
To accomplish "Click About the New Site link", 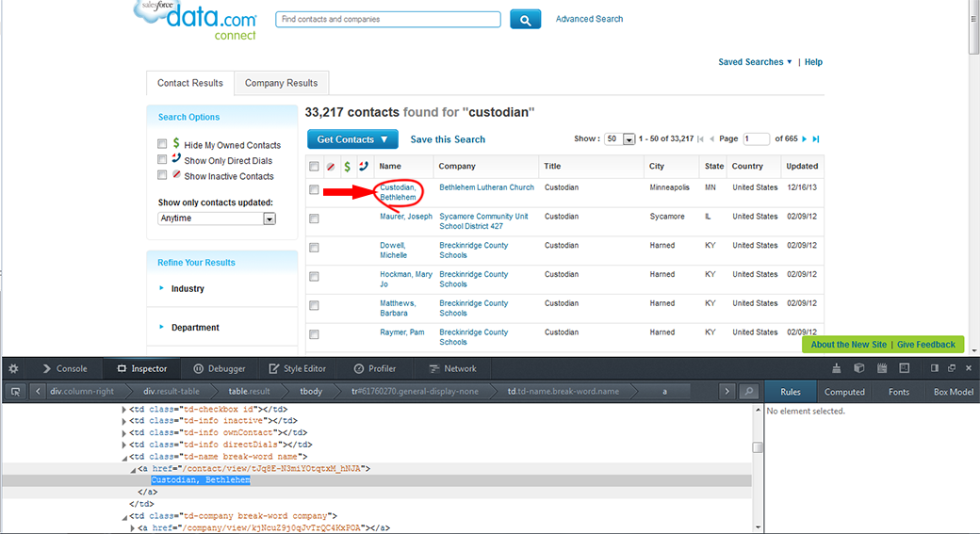I will [x=848, y=344].
